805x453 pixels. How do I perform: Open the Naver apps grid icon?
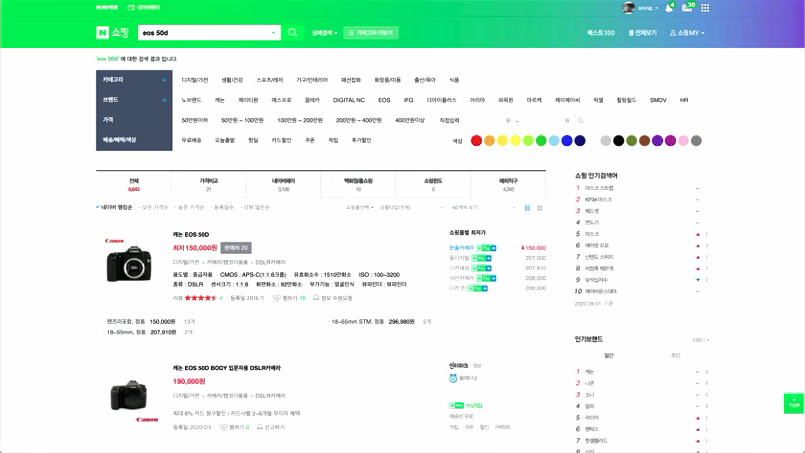[705, 8]
